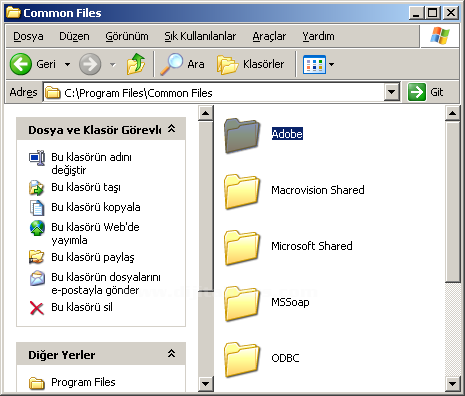Open the Dosya menu

[28, 36]
